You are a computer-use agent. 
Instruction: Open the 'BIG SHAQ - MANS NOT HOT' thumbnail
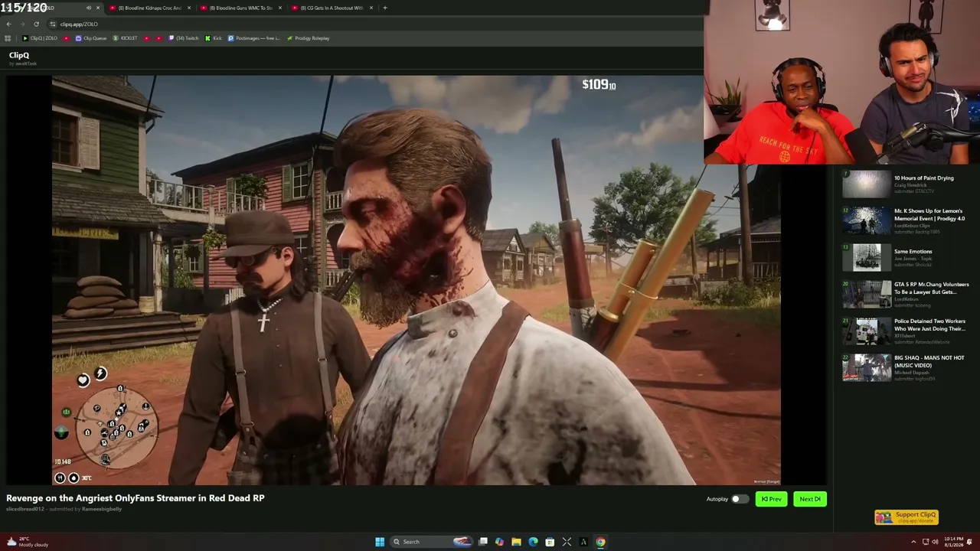click(x=867, y=367)
